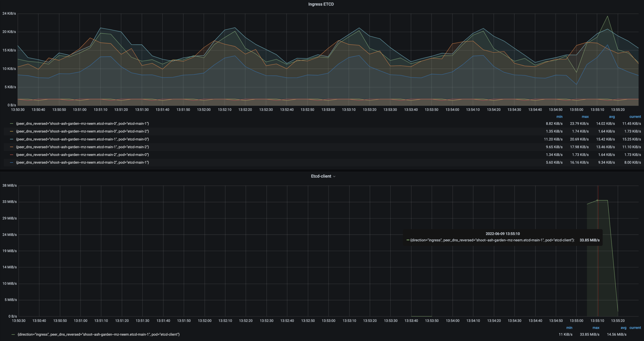This screenshot has height=341, width=644.
Task: Click the green etcd-main-0 to etcd-main-1 color swatch
Action: [11, 124]
